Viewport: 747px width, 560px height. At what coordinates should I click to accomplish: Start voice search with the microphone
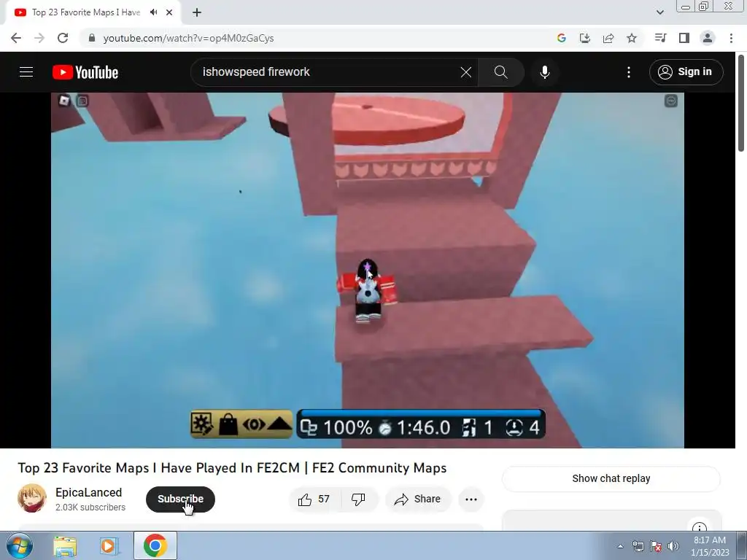[x=544, y=72]
